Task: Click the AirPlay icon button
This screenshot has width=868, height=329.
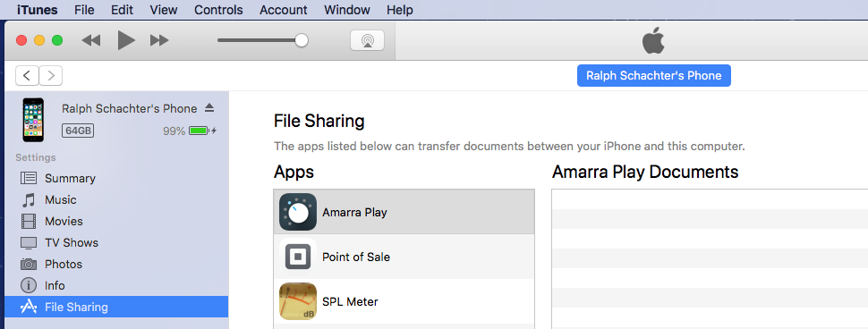Action: pos(367,40)
